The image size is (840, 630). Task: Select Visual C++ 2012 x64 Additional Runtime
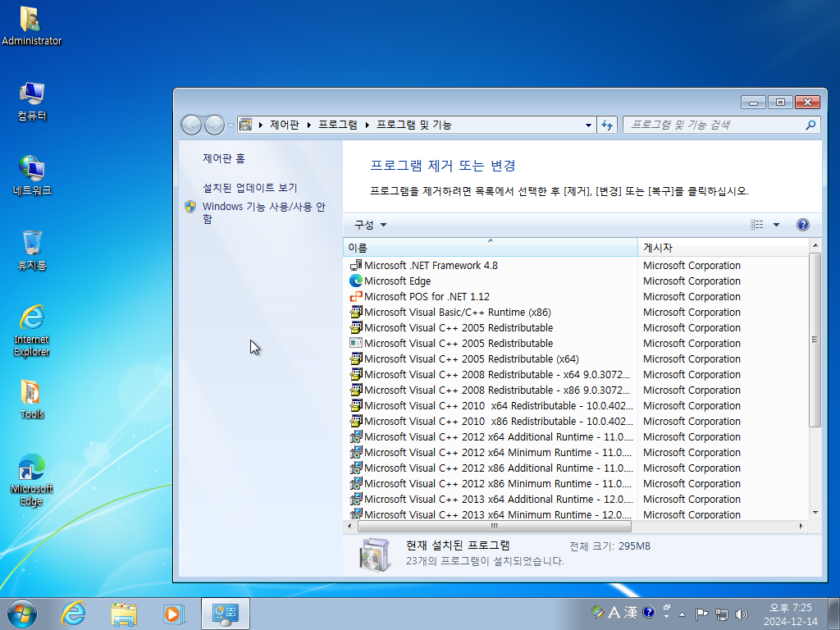point(490,436)
